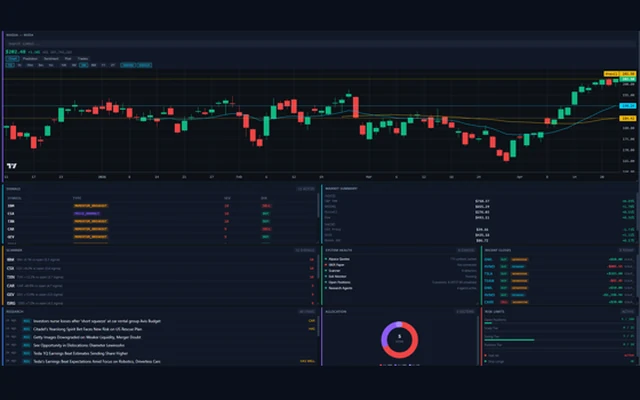This screenshot has width=640, height=400.
Task: Click the purple segment of allocation donut
Action: coord(387,337)
